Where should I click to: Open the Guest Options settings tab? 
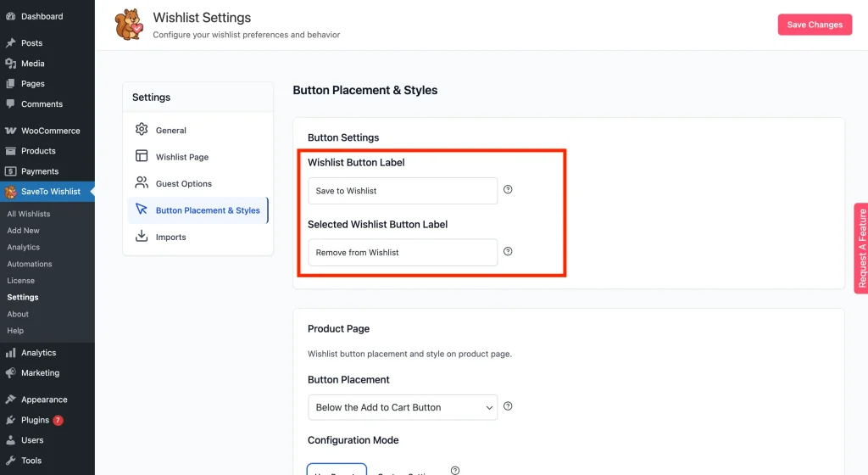pyautogui.click(x=198, y=183)
